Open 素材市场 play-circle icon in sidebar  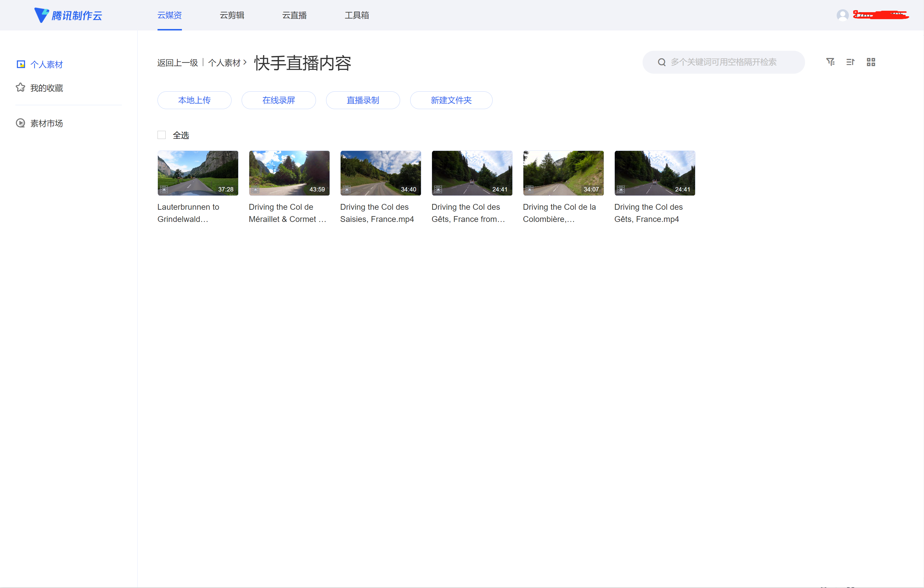pos(20,123)
